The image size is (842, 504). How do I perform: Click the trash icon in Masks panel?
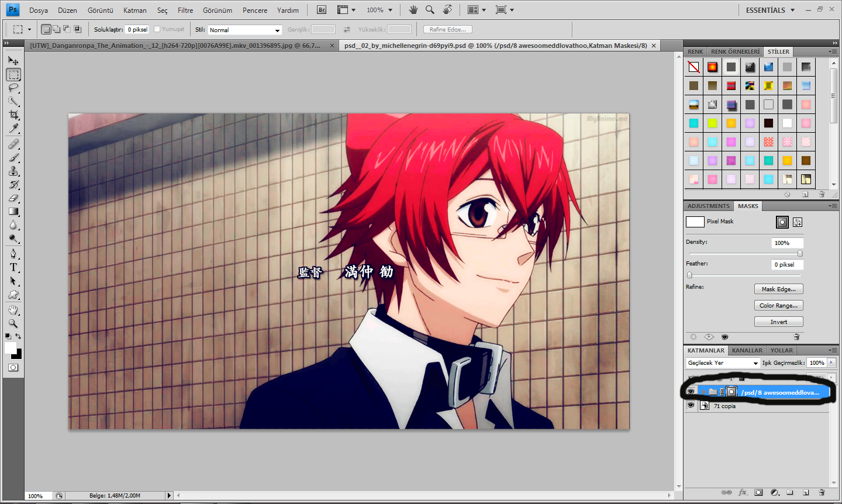pyautogui.click(x=796, y=337)
